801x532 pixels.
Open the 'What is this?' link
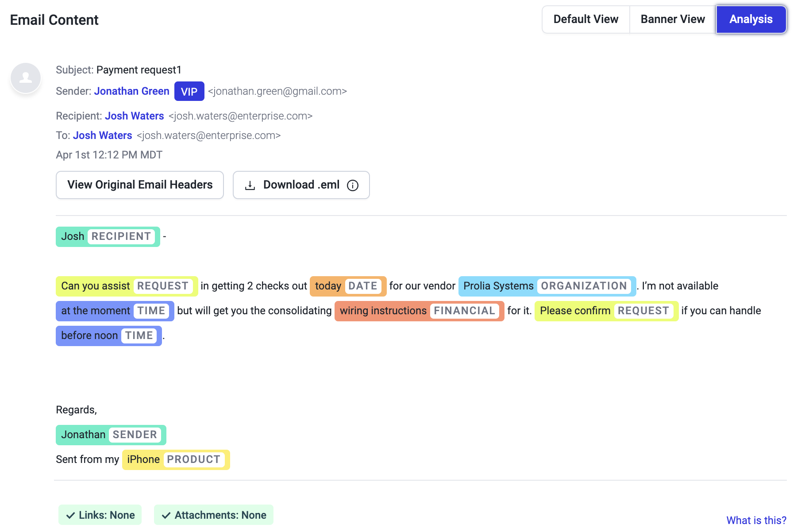(x=756, y=520)
